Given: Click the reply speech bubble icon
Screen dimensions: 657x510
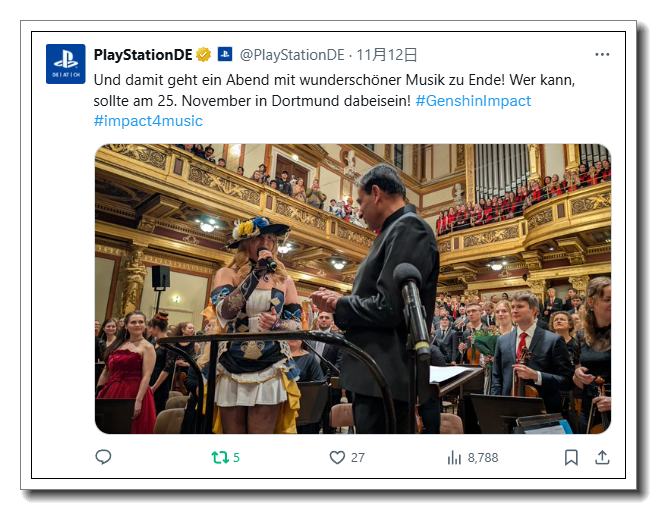Looking at the screenshot, I should [x=103, y=457].
